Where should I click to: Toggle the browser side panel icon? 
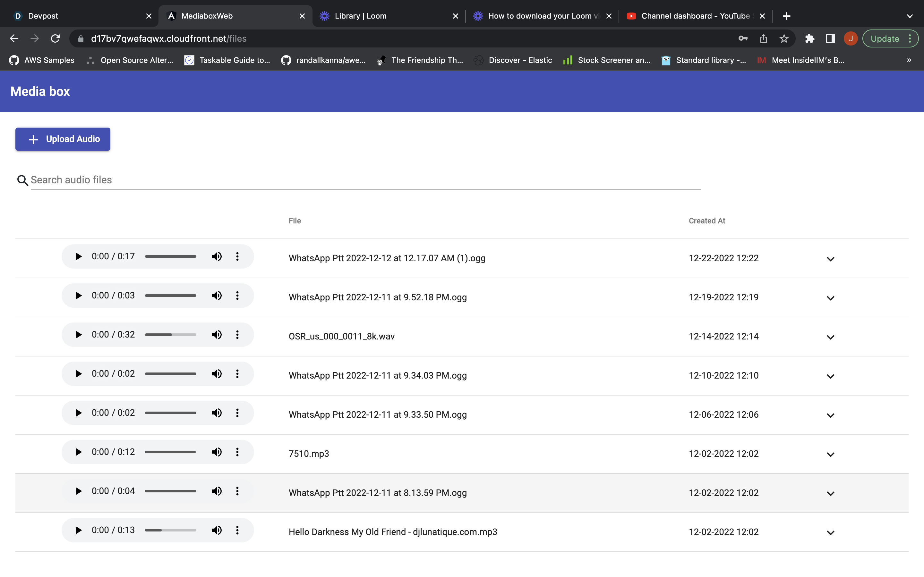(830, 38)
